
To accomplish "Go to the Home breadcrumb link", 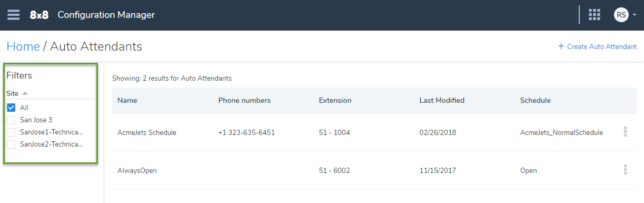I will tap(23, 46).
